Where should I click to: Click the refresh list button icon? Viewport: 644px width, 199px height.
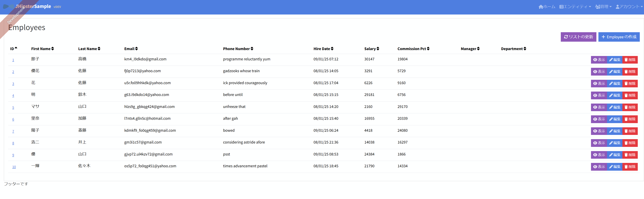pos(566,37)
